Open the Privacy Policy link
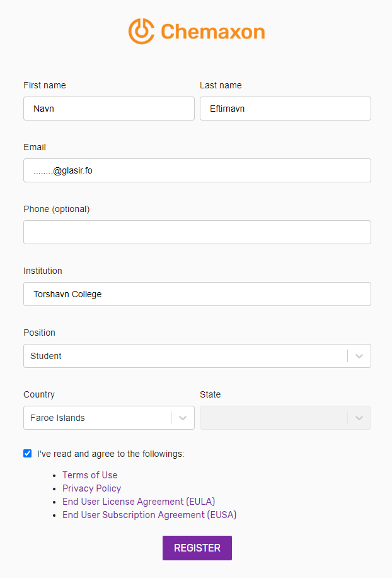The image size is (392, 578). 91,488
